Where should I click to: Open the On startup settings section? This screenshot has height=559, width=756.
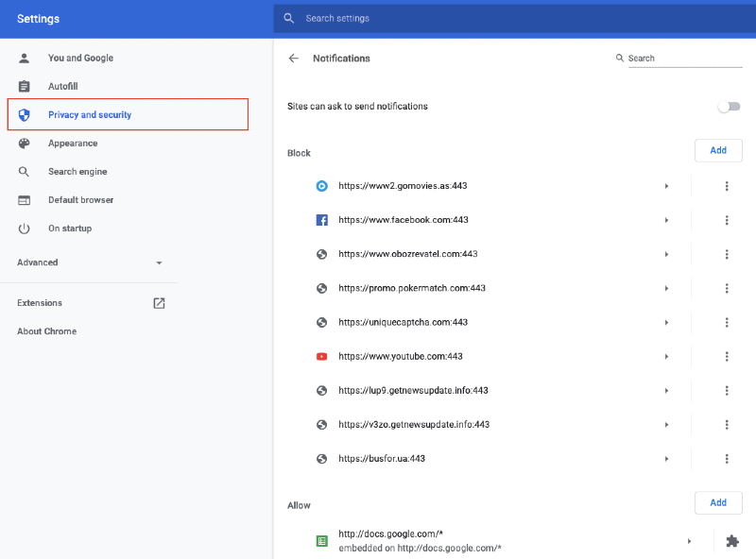(x=70, y=229)
